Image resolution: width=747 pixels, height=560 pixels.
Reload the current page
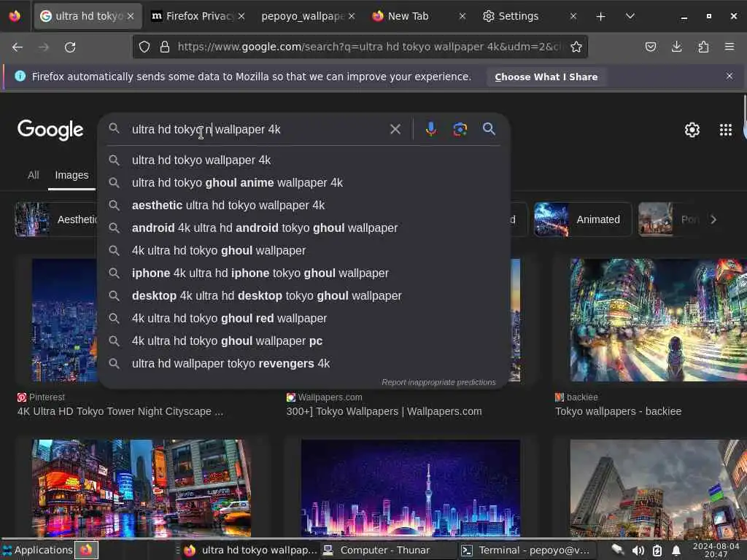[x=70, y=47]
